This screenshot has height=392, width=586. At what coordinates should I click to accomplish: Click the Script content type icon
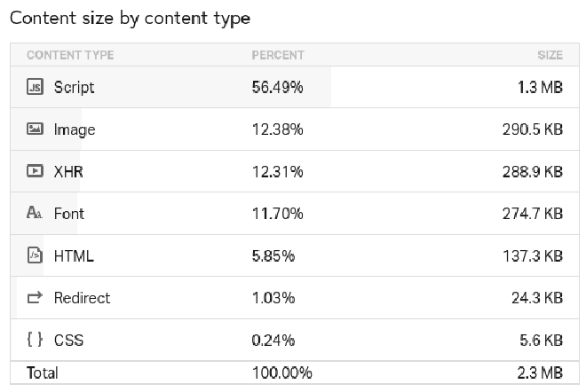click(x=36, y=87)
